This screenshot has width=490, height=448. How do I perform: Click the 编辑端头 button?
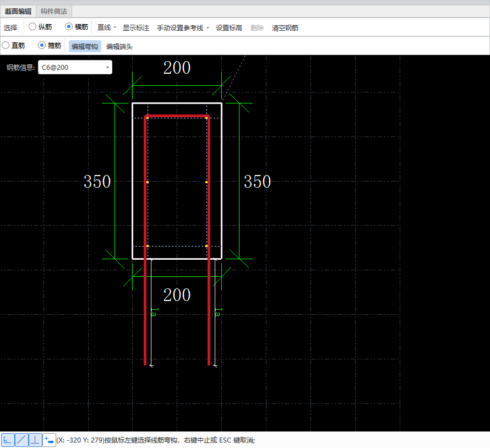point(119,47)
